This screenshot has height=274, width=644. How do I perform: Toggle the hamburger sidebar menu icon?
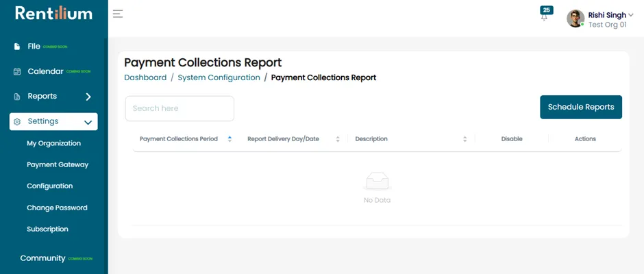118,14
